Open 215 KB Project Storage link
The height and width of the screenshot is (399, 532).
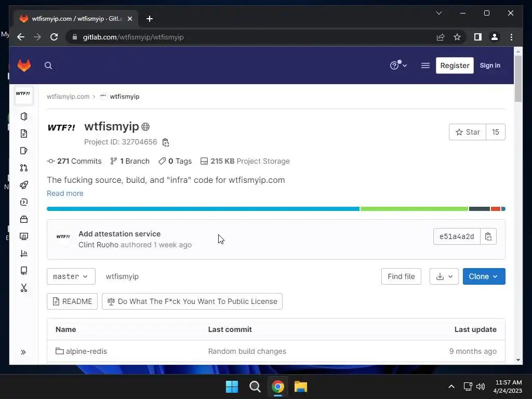245,161
